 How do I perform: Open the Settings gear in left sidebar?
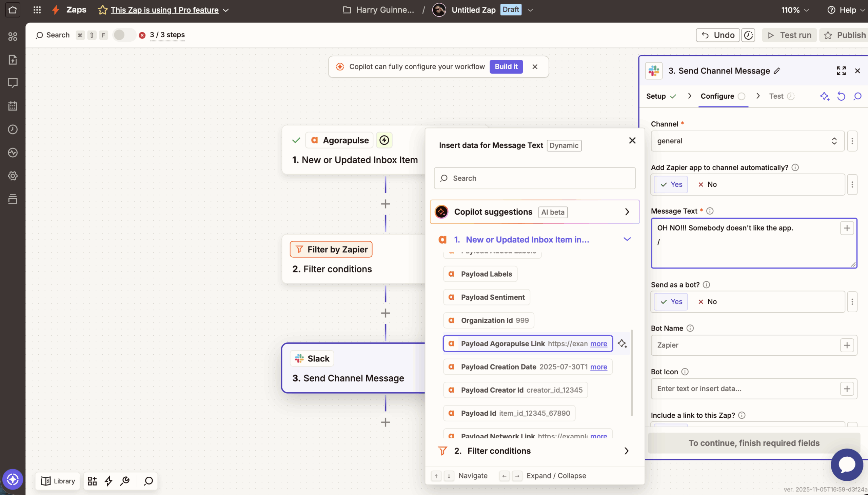click(x=13, y=176)
